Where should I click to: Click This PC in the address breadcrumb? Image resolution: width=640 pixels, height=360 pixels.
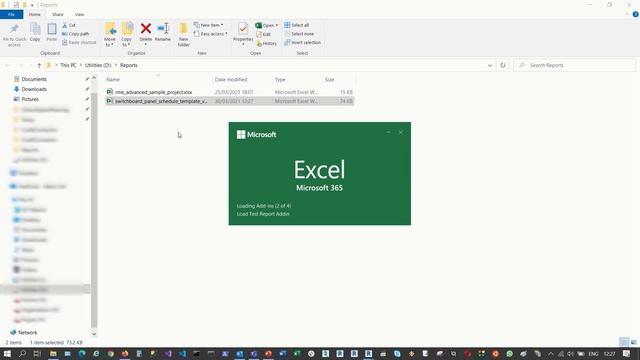click(68, 65)
